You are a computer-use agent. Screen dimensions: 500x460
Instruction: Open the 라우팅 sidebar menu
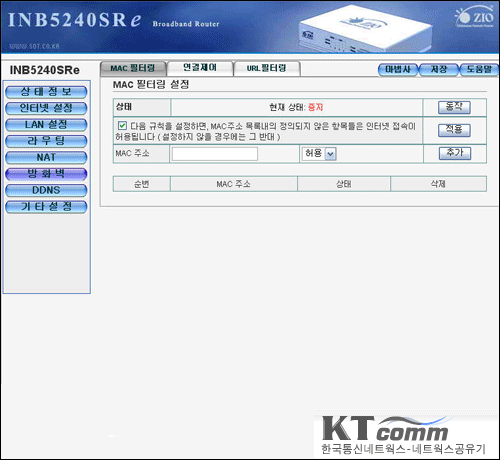(46, 141)
